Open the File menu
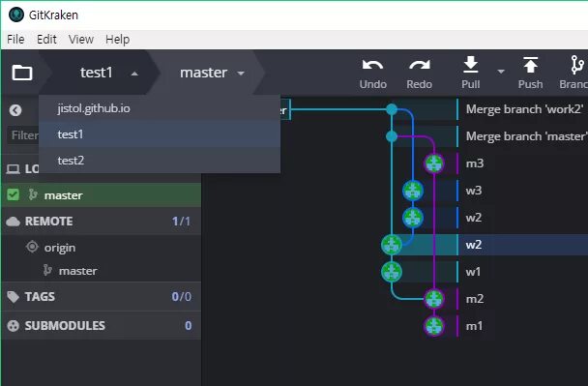 point(15,39)
